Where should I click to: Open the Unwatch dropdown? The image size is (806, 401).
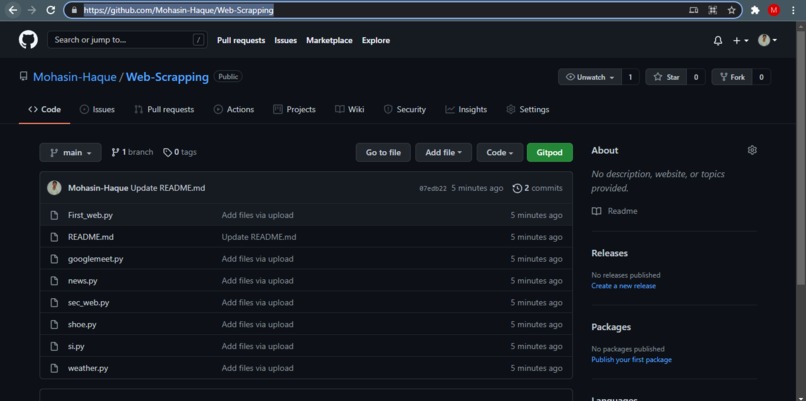pyautogui.click(x=590, y=77)
